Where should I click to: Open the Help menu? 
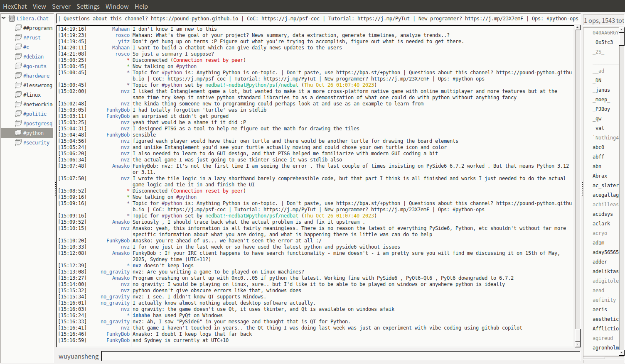coord(141,6)
